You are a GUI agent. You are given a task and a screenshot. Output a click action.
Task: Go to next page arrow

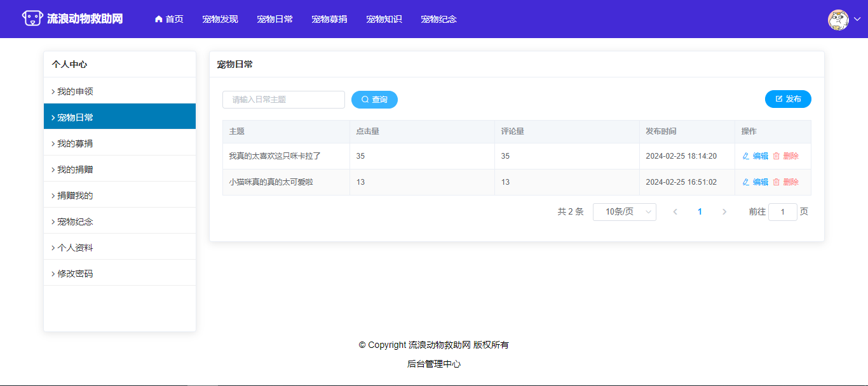(724, 212)
